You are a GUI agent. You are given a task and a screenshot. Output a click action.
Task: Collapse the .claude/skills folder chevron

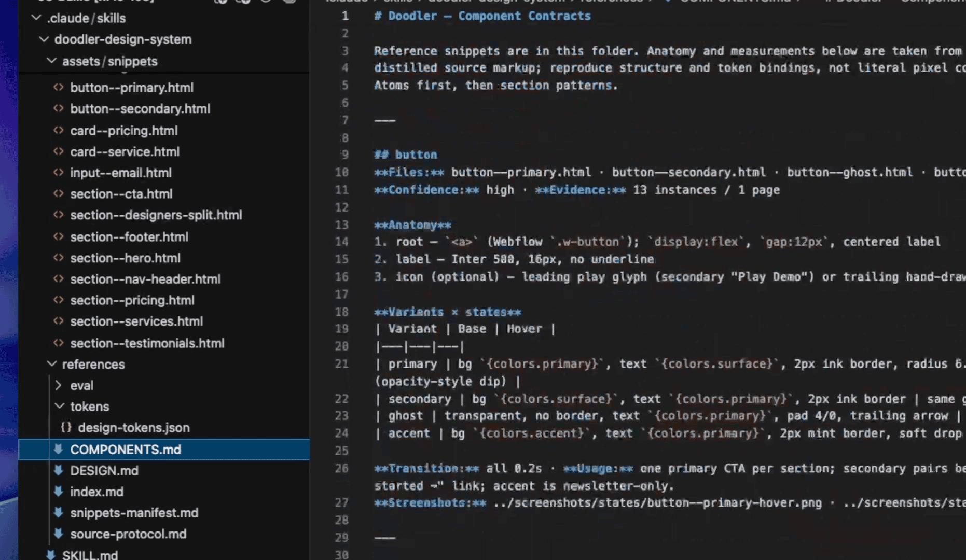(x=36, y=18)
